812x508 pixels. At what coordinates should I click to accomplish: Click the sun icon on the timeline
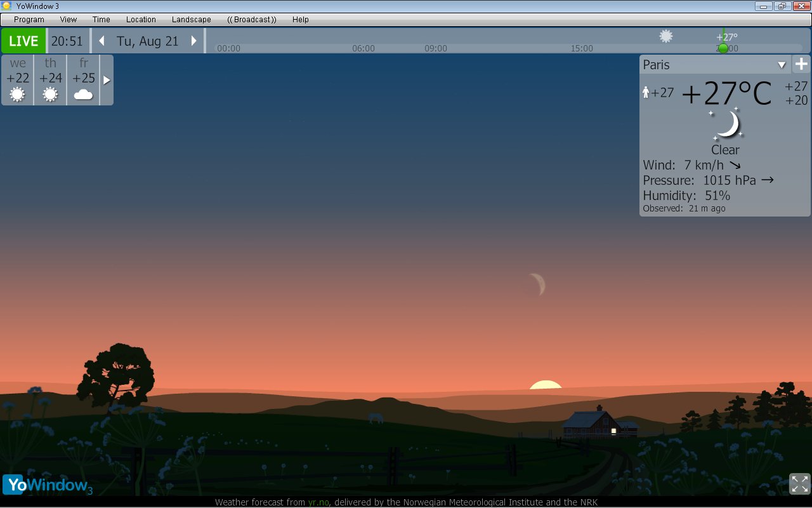tap(665, 36)
